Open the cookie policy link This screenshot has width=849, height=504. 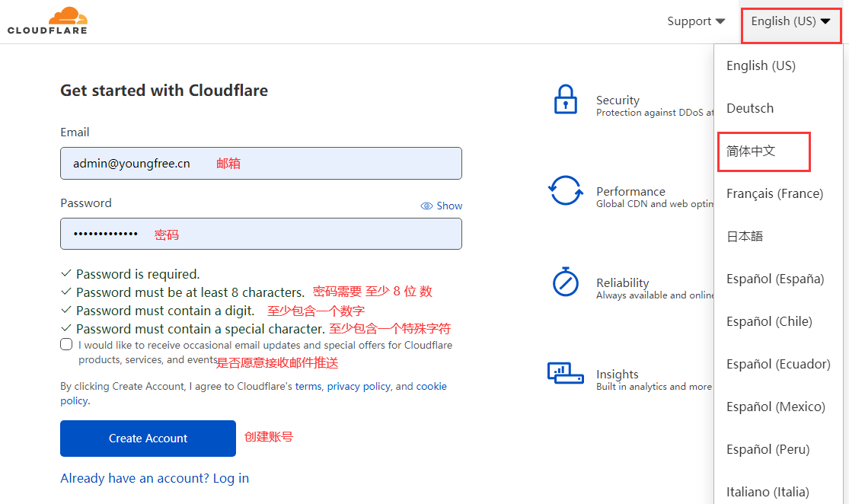(254, 394)
